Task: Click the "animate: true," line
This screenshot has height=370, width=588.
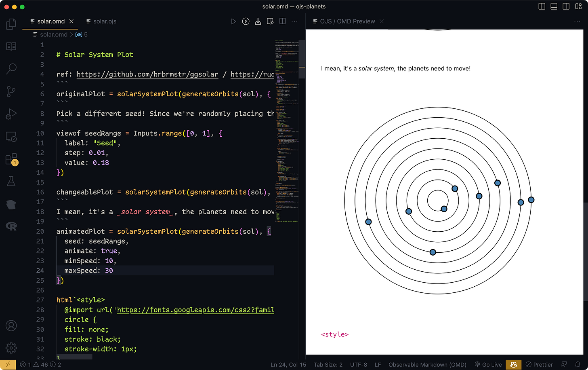Action: tap(92, 251)
